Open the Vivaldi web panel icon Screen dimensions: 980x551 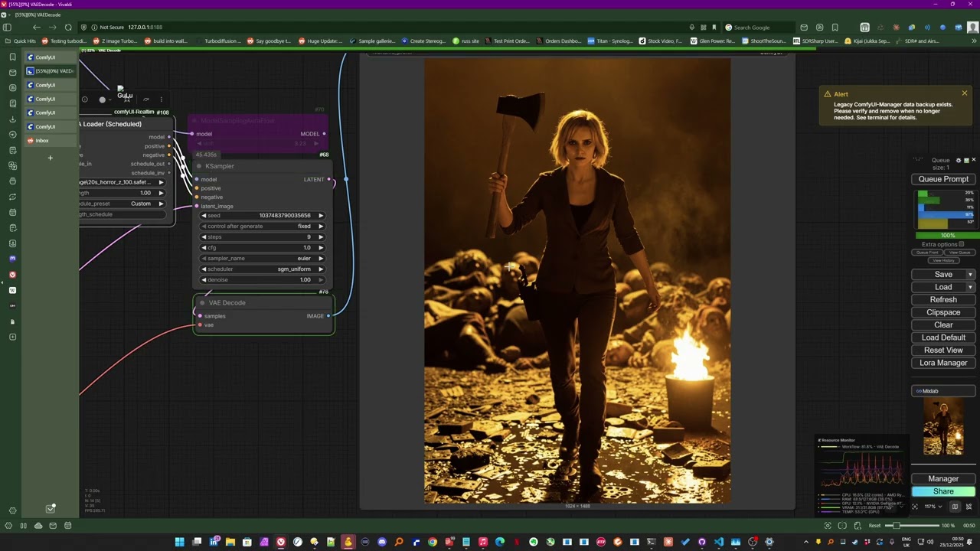[12, 274]
